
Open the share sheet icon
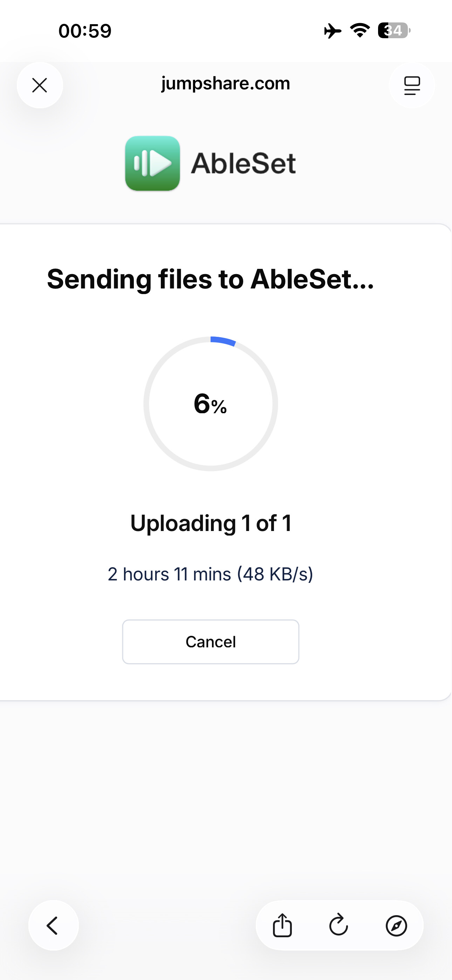click(x=282, y=925)
